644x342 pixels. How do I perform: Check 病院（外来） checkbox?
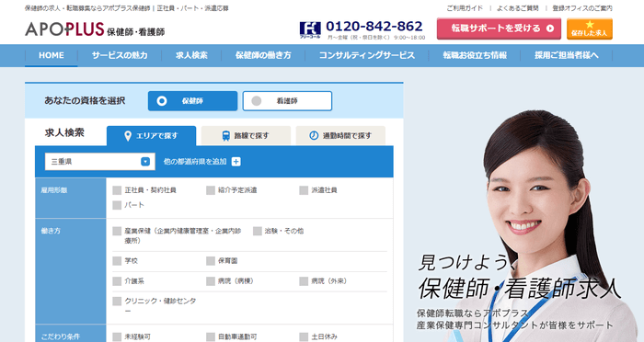click(x=304, y=281)
